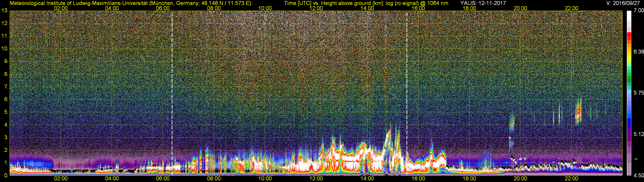
Task: Click the 04:00 label on the bottom time axis
Action: coord(112,179)
